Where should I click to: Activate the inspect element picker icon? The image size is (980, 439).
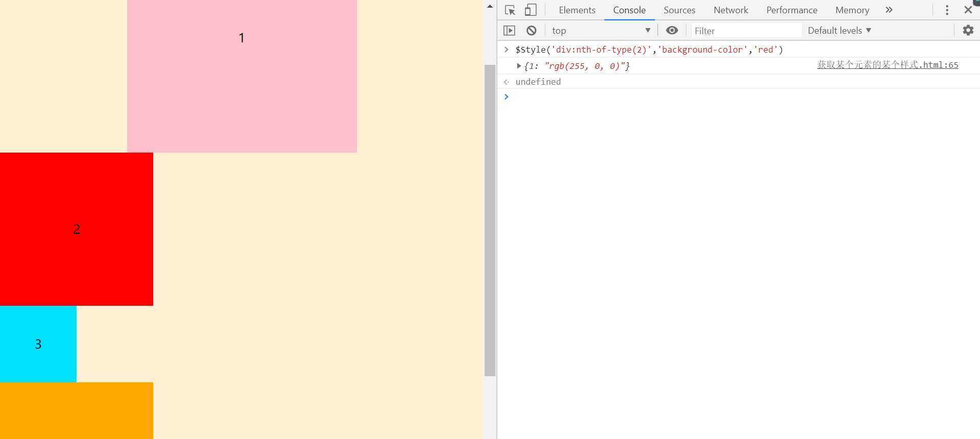tap(510, 10)
